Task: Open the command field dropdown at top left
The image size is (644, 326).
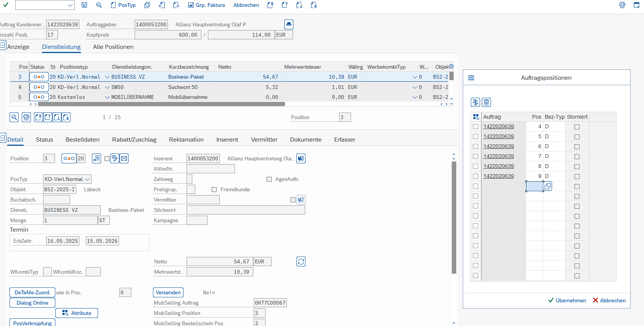Action: (x=70, y=5)
